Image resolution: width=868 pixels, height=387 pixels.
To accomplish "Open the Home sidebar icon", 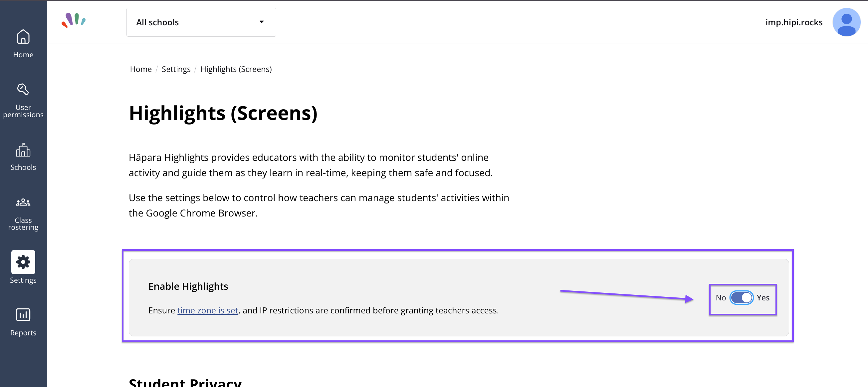I will (23, 37).
